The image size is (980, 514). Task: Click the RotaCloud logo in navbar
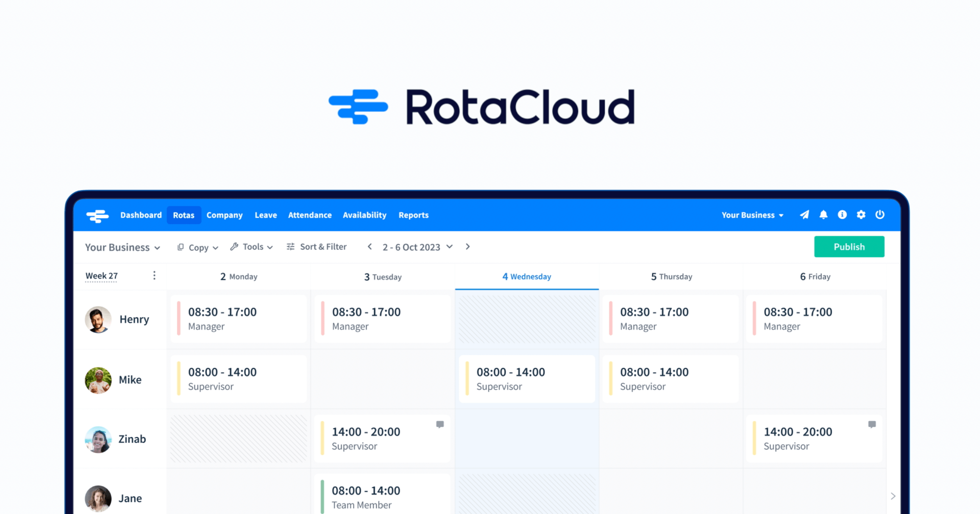tap(97, 215)
